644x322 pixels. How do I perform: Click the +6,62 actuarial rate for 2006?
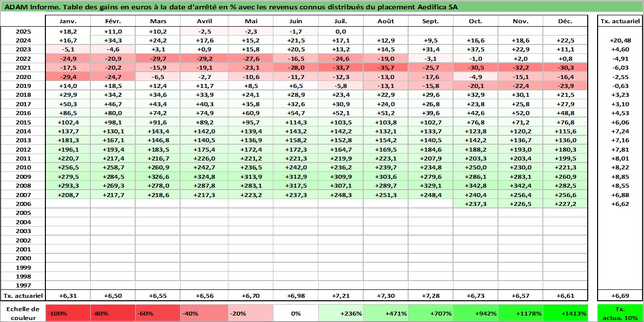[x=620, y=204]
